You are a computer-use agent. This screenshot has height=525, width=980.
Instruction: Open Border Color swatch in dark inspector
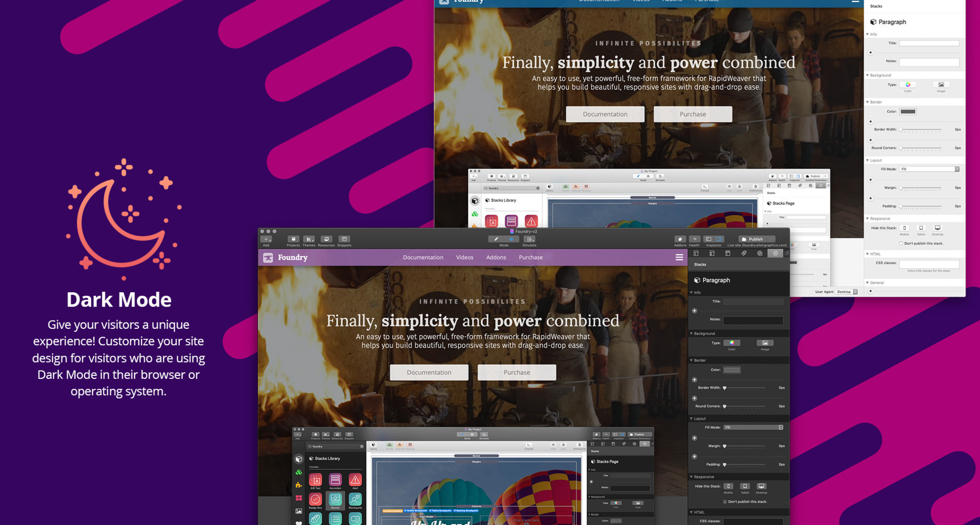click(732, 370)
